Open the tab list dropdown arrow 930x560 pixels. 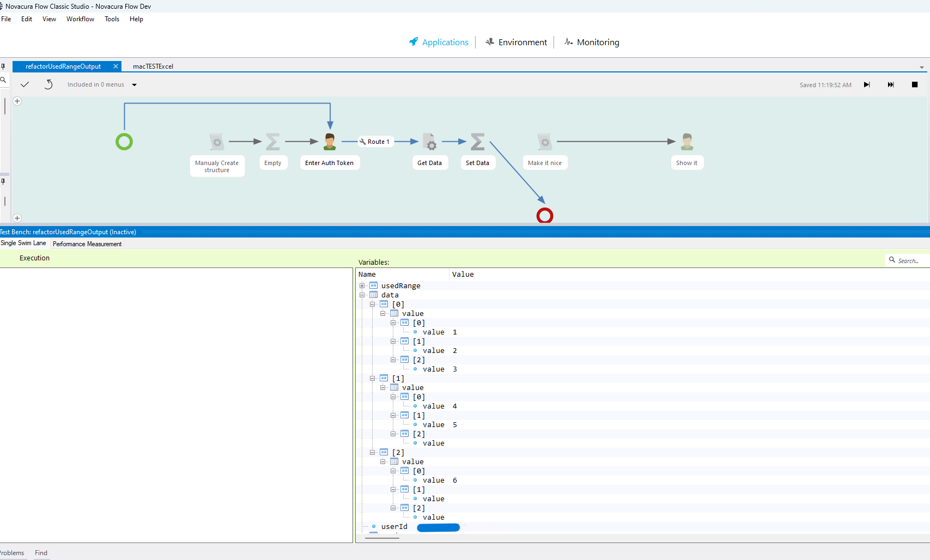pyautogui.click(x=922, y=68)
